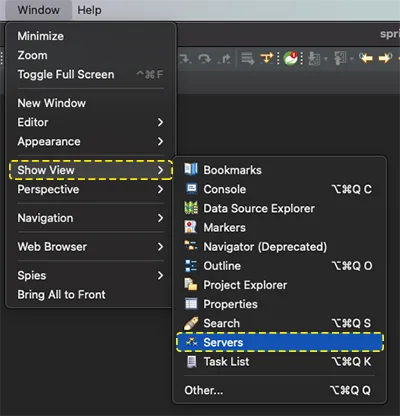Click the Forward navigation arrow in toolbar
Image resolution: width=400 pixels, height=416 pixels.
pos(385,58)
